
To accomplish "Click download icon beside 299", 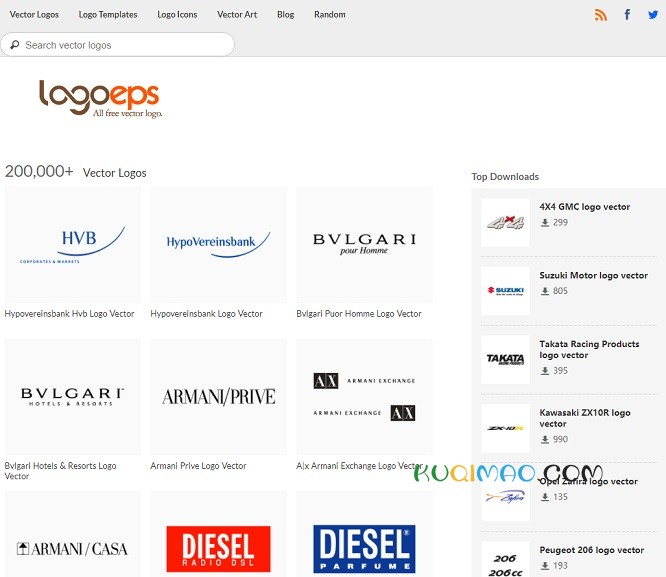I will 545,222.
